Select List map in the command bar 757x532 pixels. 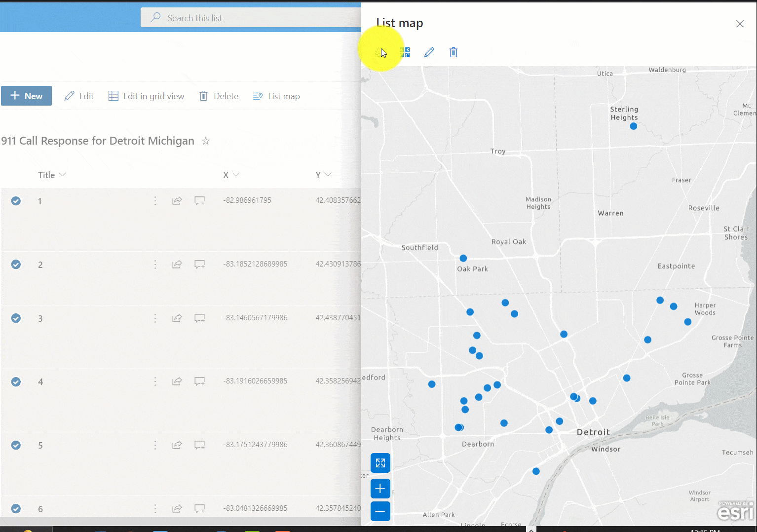click(276, 96)
